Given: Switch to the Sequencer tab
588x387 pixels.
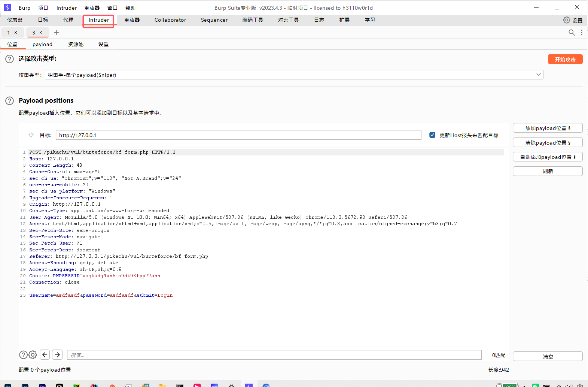Looking at the screenshot, I should 214,20.
